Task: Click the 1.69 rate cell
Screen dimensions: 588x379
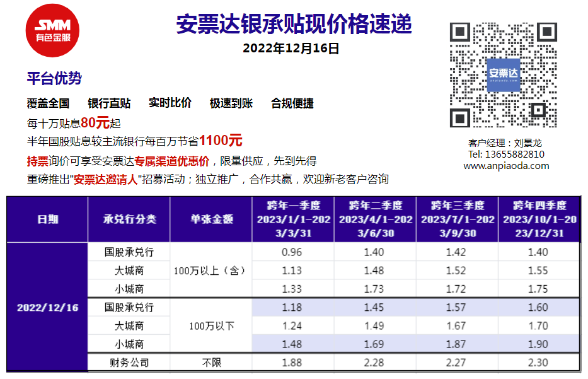Action: [374, 344]
